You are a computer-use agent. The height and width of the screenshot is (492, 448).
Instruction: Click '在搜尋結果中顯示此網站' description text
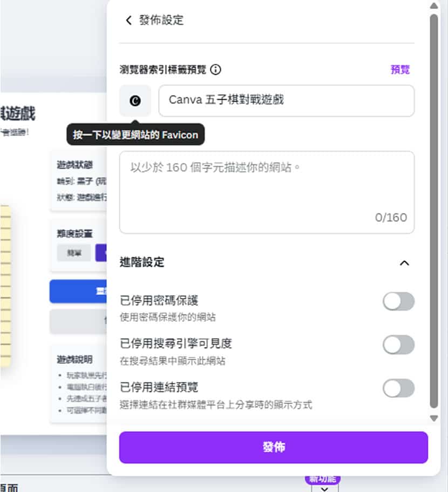(x=172, y=361)
